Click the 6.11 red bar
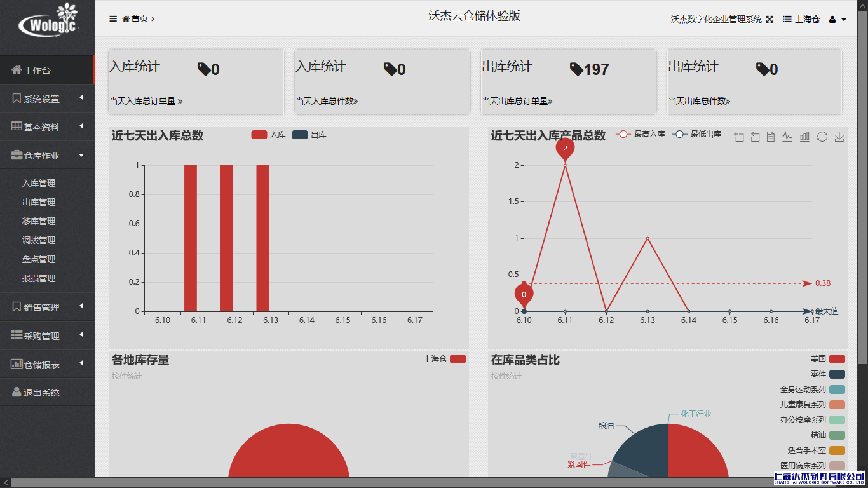The height and width of the screenshot is (488, 868). coord(191,238)
